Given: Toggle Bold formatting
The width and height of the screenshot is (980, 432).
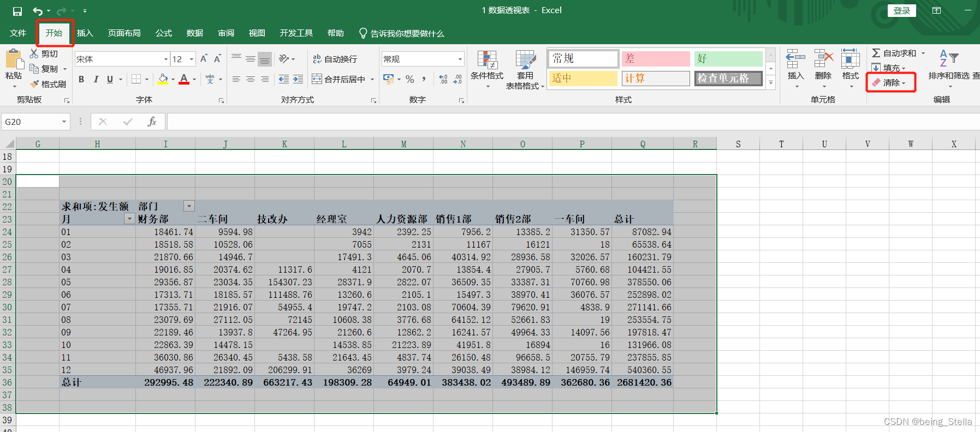Looking at the screenshot, I should [x=81, y=79].
